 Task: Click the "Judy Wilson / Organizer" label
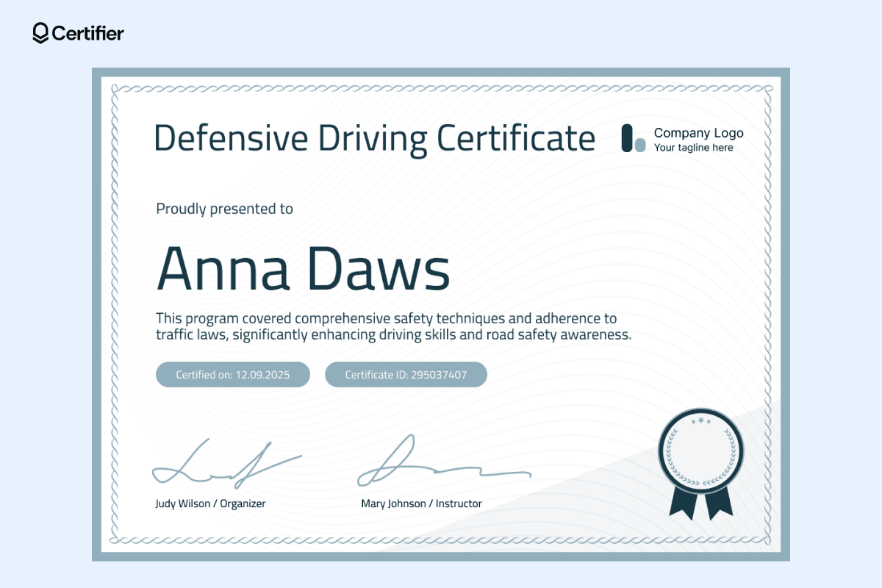pyautogui.click(x=210, y=503)
